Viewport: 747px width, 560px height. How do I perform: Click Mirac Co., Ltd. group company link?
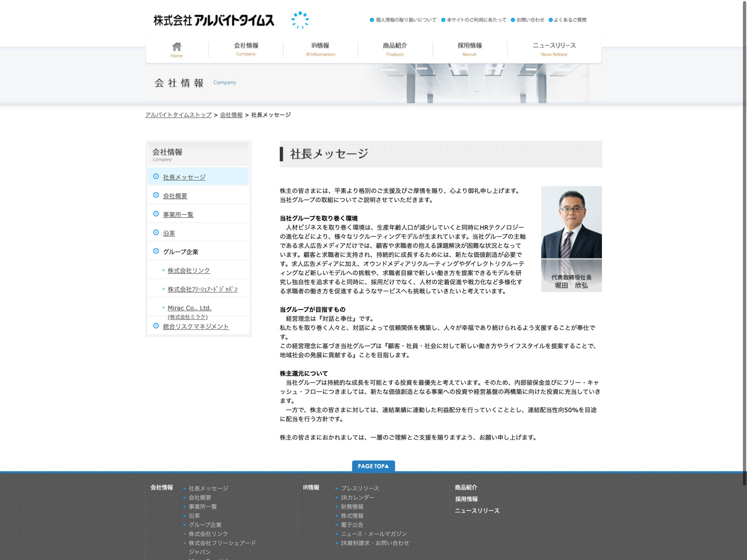(x=189, y=308)
